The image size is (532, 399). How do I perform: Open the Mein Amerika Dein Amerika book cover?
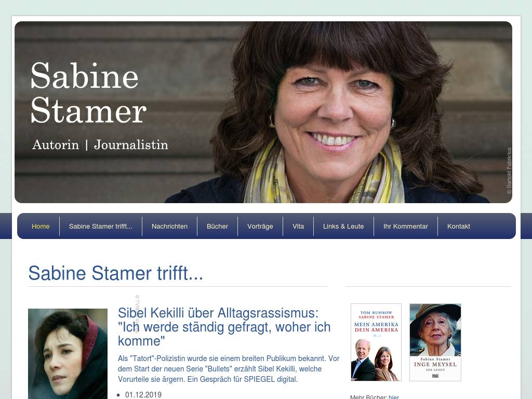pyautogui.click(x=376, y=342)
